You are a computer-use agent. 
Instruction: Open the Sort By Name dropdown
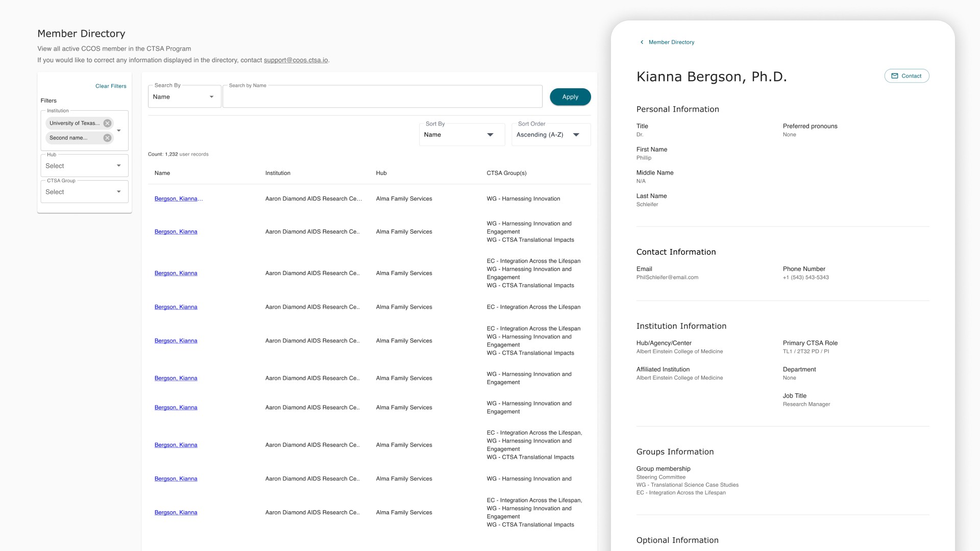coord(461,135)
